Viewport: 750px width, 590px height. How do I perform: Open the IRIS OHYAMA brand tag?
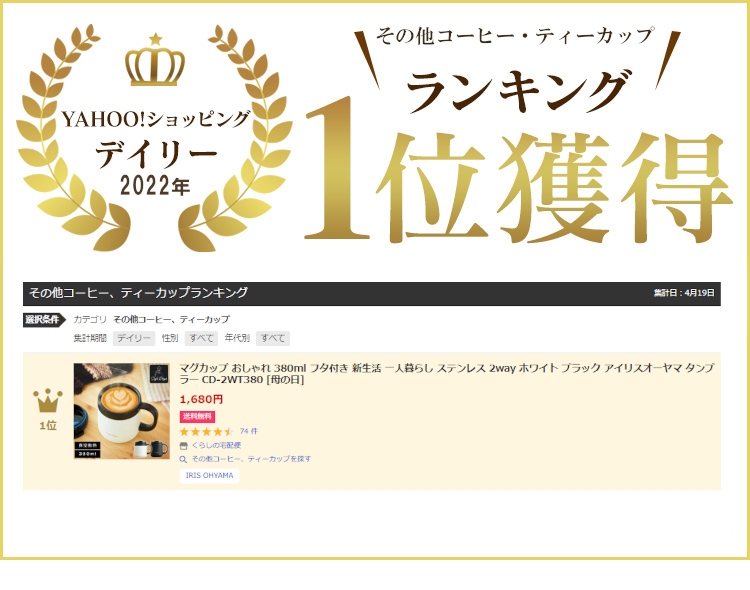coord(210,476)
